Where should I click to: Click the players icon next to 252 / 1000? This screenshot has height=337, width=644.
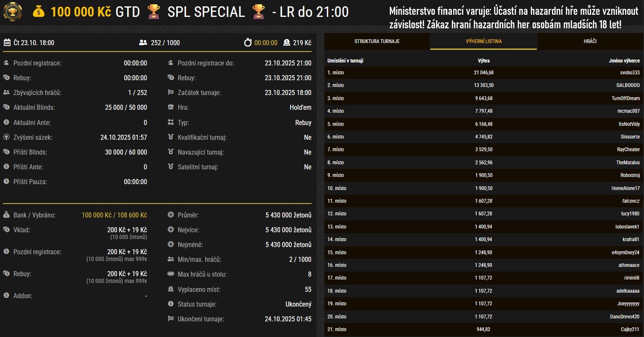143,43
